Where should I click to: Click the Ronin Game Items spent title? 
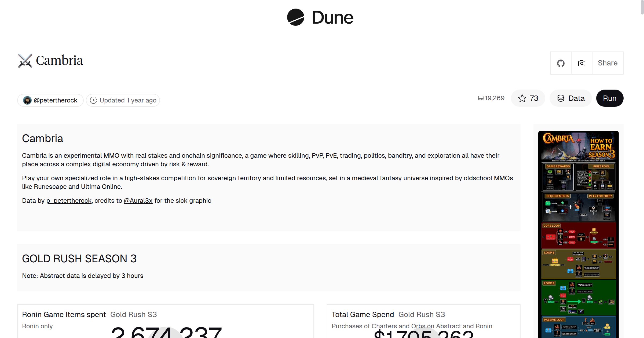pyautogui.click(x=64, y=314)
